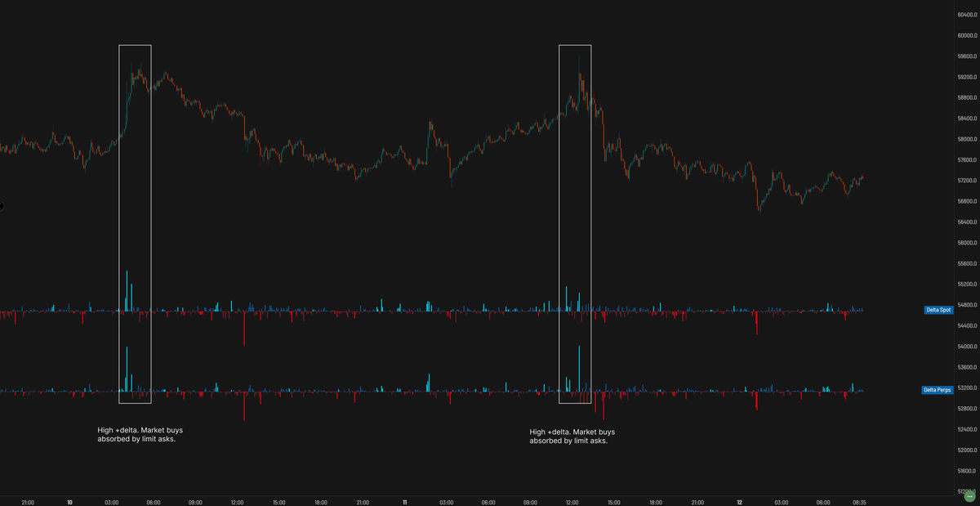This screenshot has height=506, width=980.
Task: Click the 51600.0 price axis label
Action: click(968, 472)
